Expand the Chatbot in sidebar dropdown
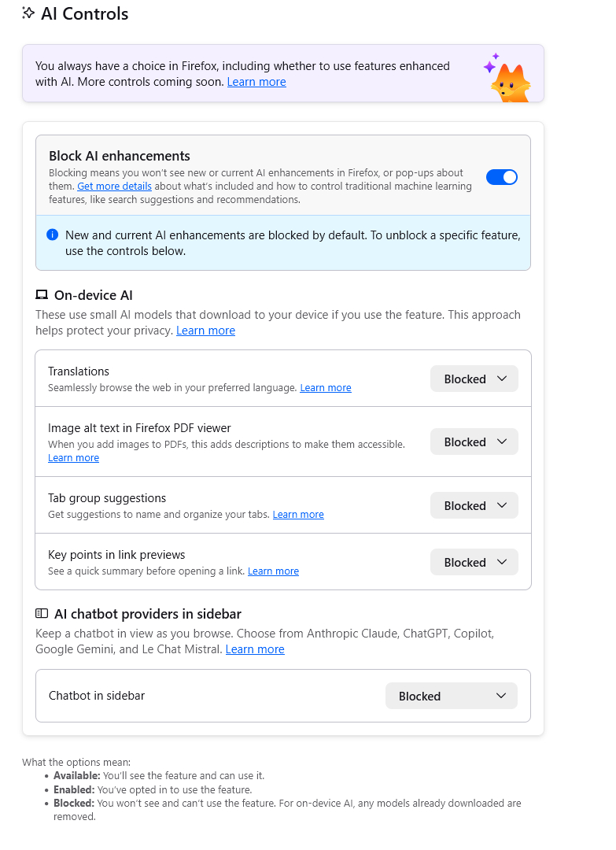The height and width of the screenshot is (850, 616). (x=451, y=697)
